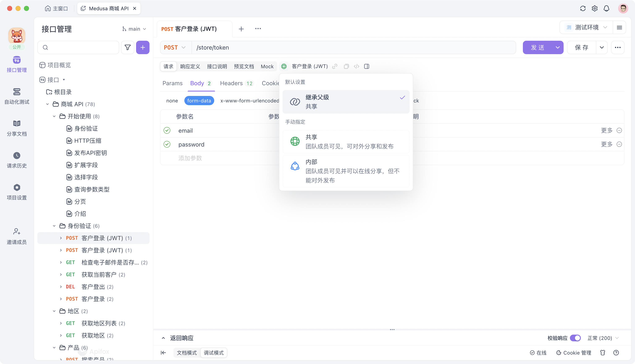The width and height of the screenshot is (635, 364).
Task: Uncheck the email parameter checkbox
Action: [x=167, y=130]
